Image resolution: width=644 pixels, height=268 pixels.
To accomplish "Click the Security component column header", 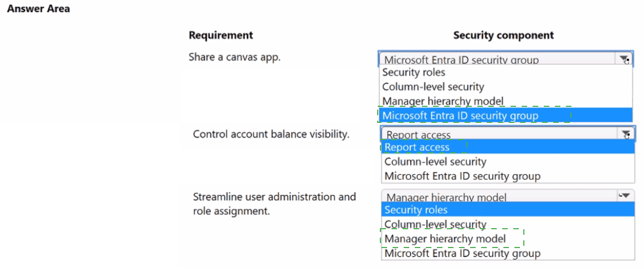I will [503, 35].
